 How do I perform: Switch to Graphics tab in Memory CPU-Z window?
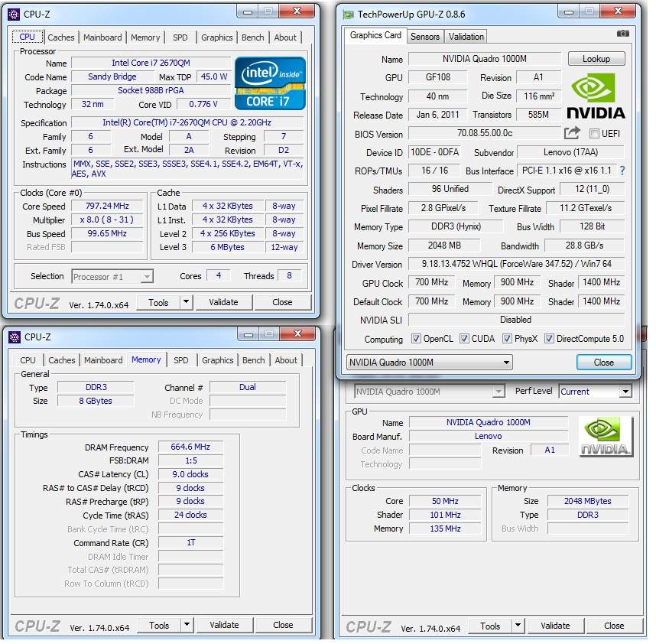pyautogui.click(x=218, y=360)
